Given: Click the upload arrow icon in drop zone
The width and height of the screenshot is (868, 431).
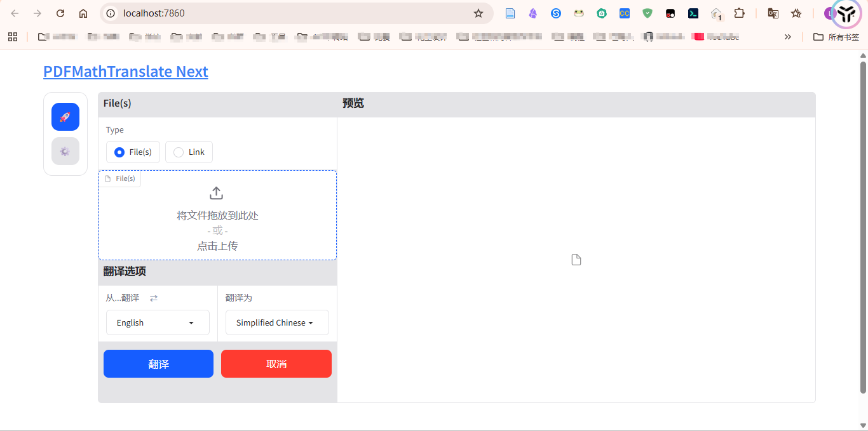Looking at the screenshot, I should 217,193.
